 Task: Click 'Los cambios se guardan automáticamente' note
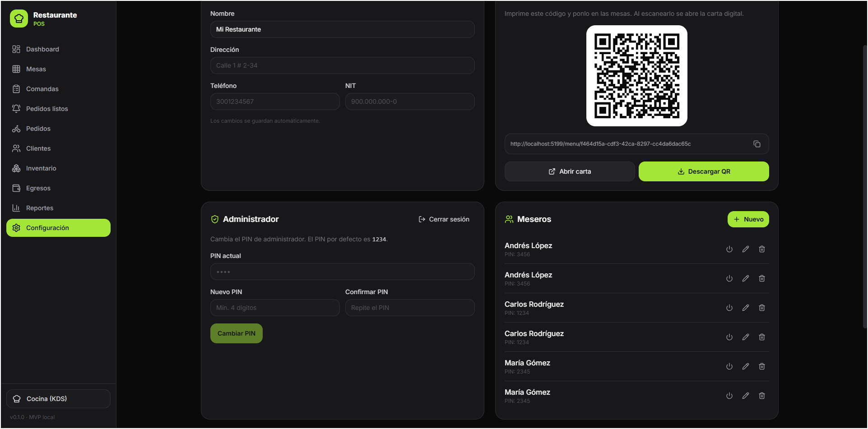[265, 121]
